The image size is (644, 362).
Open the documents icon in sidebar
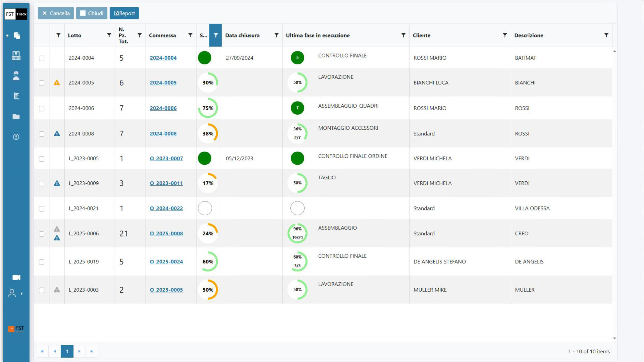tap(17, 36)
